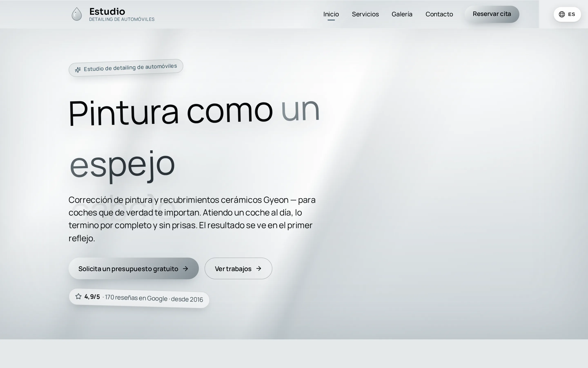Click the 'DETAILING DE AUTOMÓVILES' tagline
The width and height of the screenshot is (588, 368).
tap(122, 19)
